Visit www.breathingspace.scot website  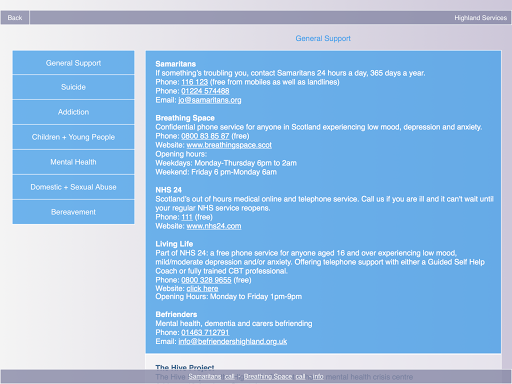click(229, 145)
